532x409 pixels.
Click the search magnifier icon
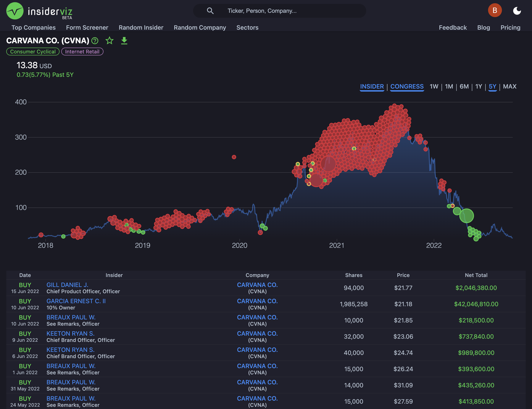pyautogui.click(x=210, y=11)
